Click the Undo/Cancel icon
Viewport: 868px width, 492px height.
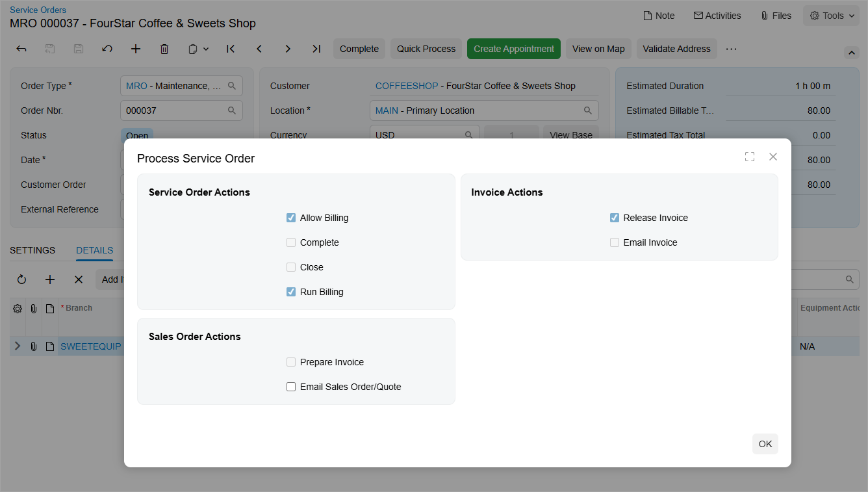point(107,49)
